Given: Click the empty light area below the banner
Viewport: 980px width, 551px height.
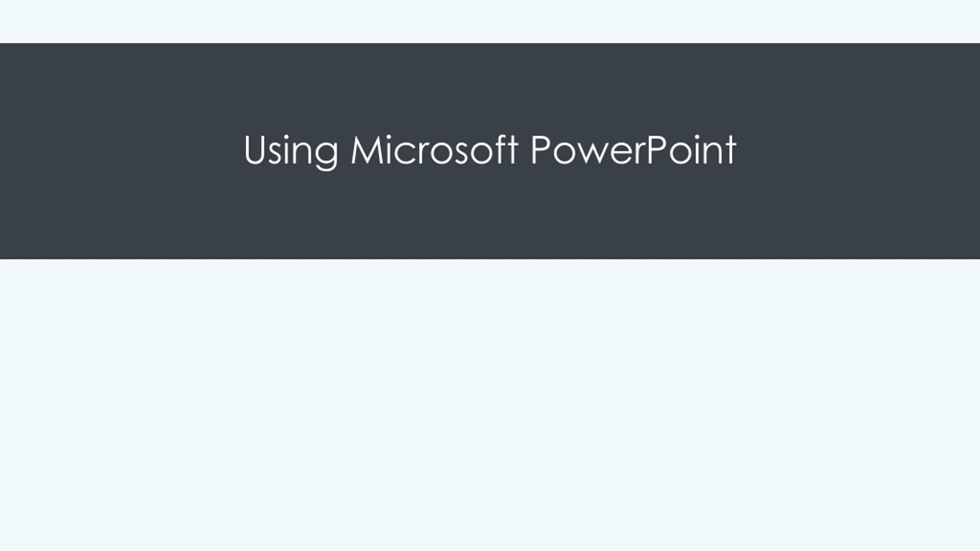Looking at the screenshot, I should coord(490,405).
